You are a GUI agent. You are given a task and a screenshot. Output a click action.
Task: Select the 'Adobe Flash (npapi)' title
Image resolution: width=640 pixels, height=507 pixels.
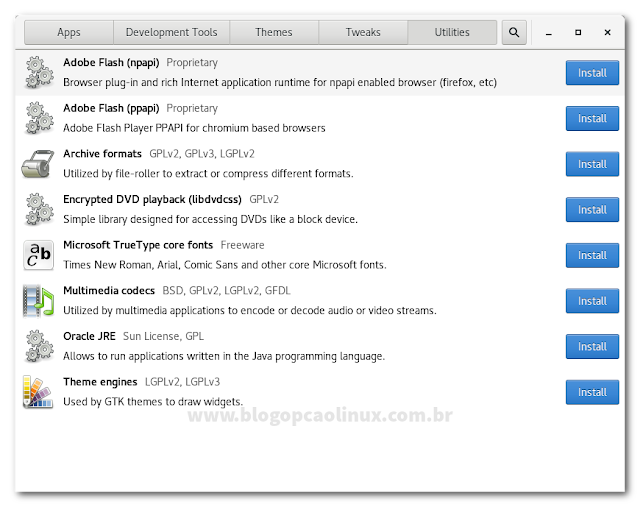pyautogui.click(x=111, y=62)
